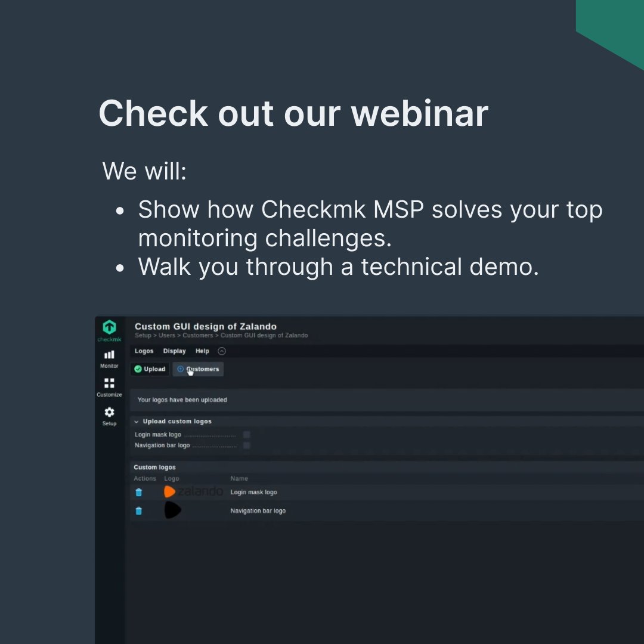Image resolution: width=644 pixels, height=644 pixels.
Task: Delete the Login mask logo entry
Action: coord(139,492)
